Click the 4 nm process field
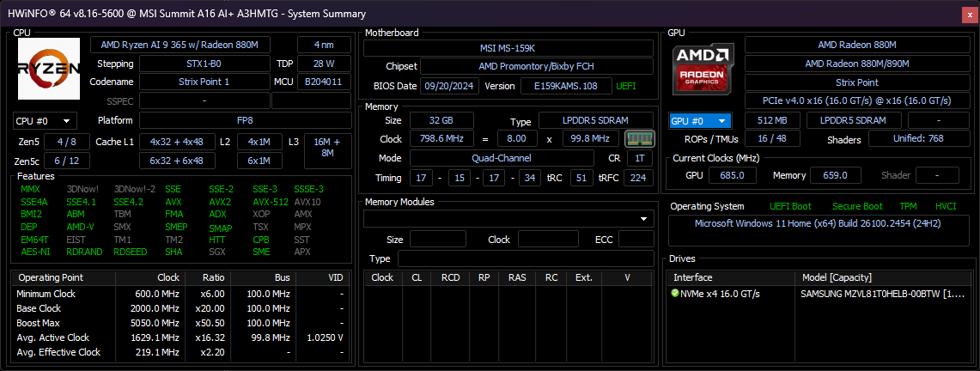The image size is (980, 371). tap(324, 45)
